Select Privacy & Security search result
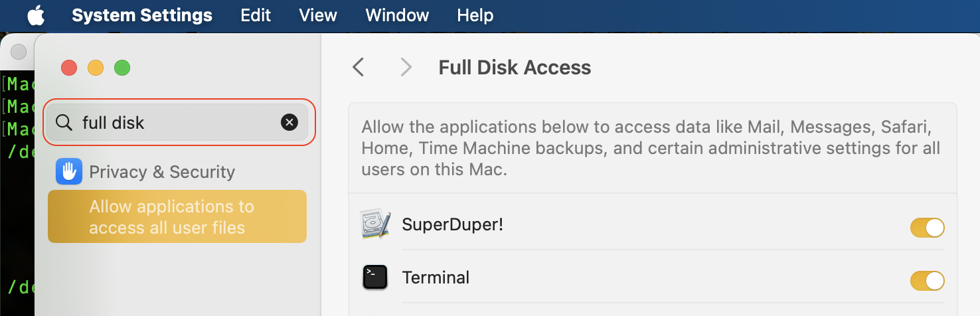Viewport: 980px width, 316px height. pos(162,172)
